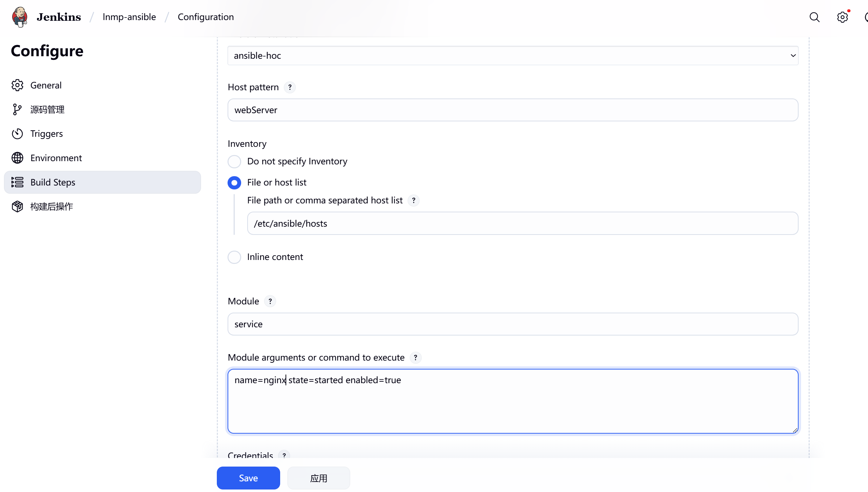Open the Manage Jenkins gear icon
Screen dimensions: 868x492
coord(842,17)
